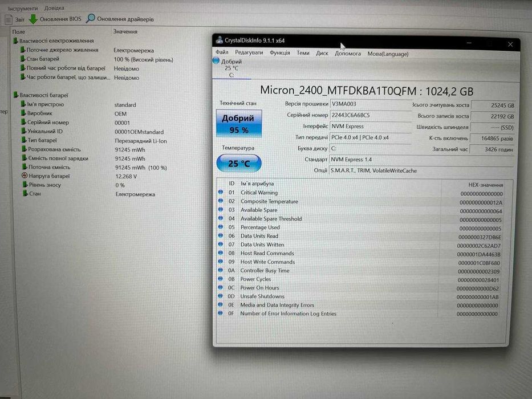Select disk C: status tab with blue orb
The image size is (532, 399).
(232, 68)
